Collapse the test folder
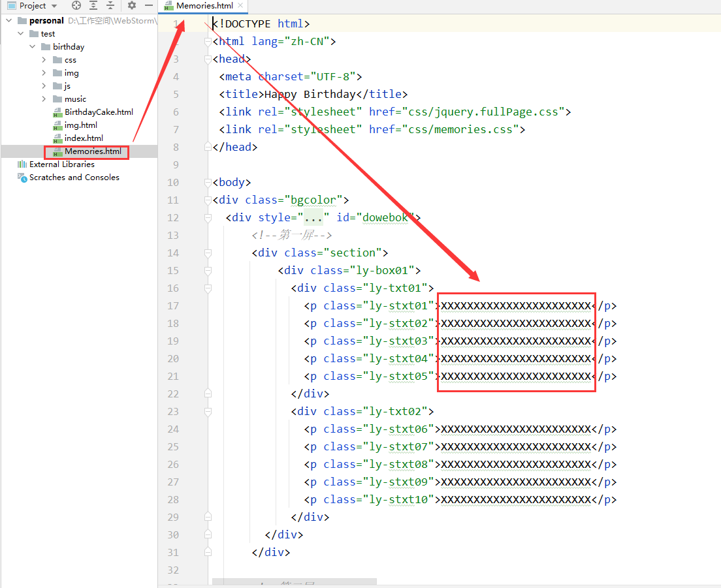The image size is (721, 588). click(x=21, y=33)
